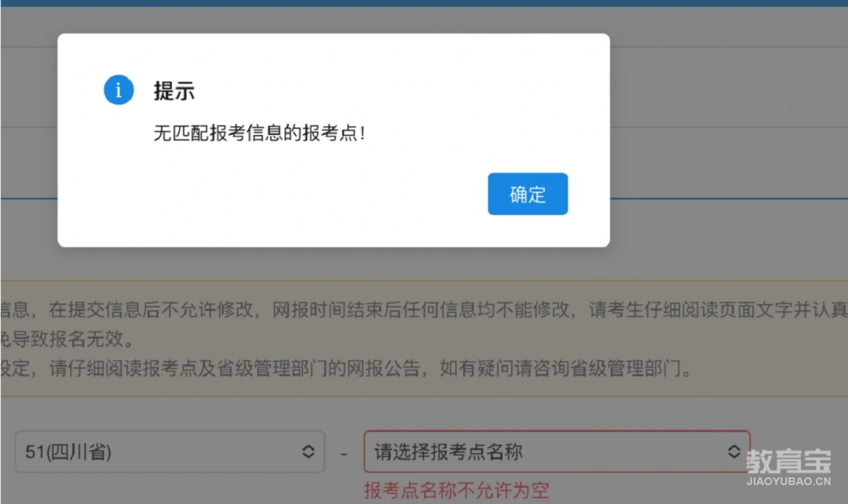Screen dimensions: 848x504
Task: Click the up-down arrows on the 报考点名称 selector
Action: click(733, 451)
